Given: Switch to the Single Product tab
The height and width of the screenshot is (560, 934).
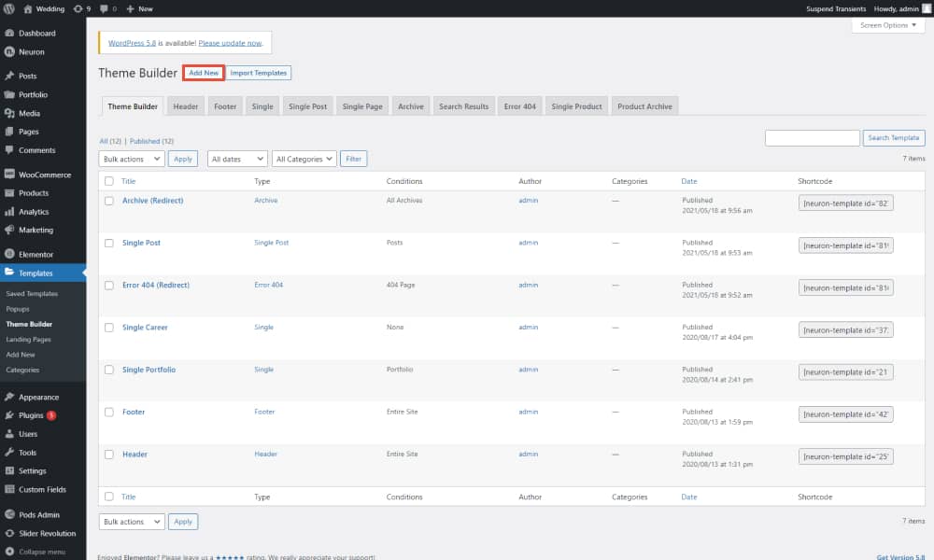Looking at the screenshot, I should pyautogui.click(x=576, y=106).
